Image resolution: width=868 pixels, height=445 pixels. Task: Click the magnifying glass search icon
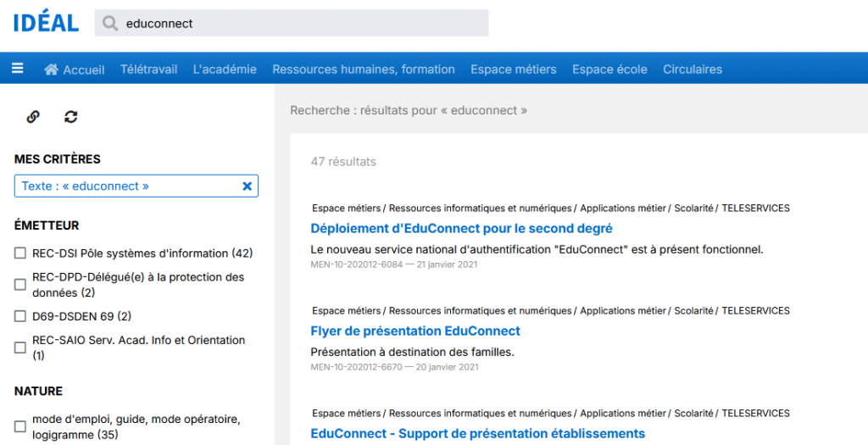click(x=109, y=23)
